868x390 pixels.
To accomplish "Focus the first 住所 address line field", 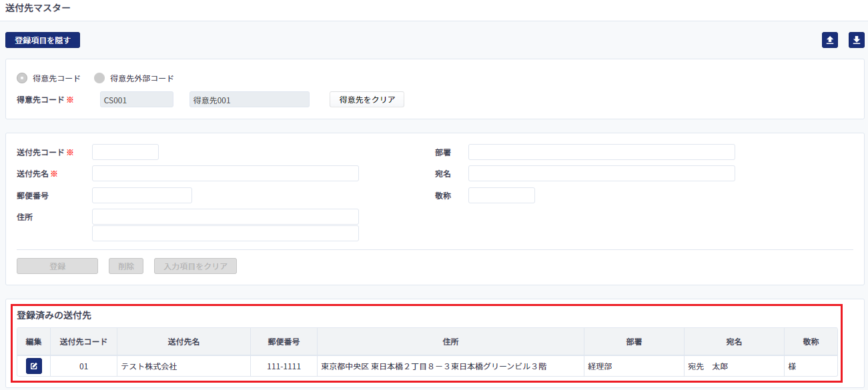I will tap(226, 217).
